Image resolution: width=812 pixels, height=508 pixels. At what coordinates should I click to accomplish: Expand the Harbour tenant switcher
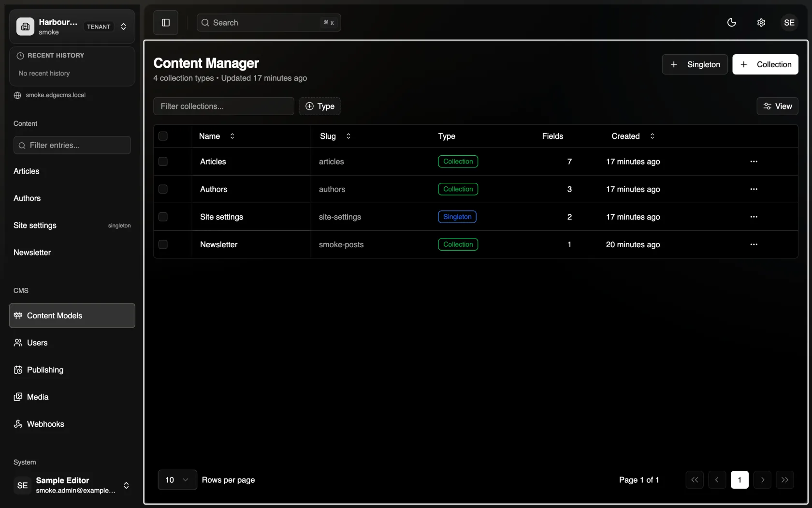[x=123, y=27]
